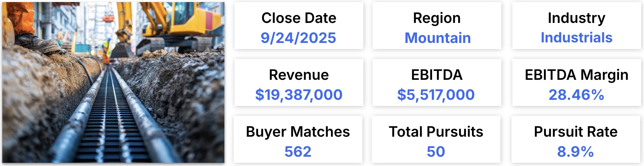Select the $19,387,000 revenue value
The height and width of the screenshot is (166, 644).
point(299,95)
